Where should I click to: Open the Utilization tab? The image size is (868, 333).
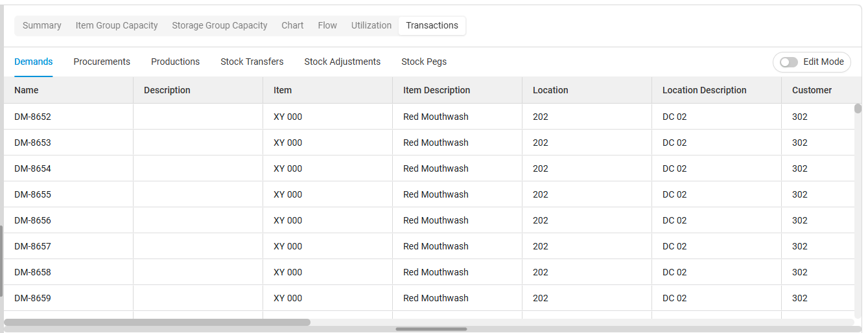click(371, 26)
